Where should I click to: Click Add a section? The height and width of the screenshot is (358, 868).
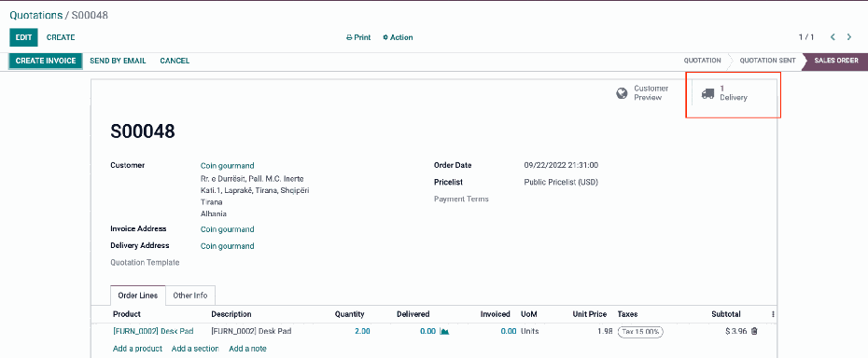point(195,349)
